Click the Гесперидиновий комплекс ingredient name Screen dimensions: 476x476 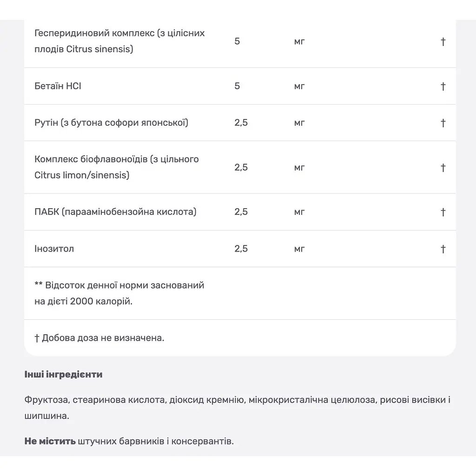[x=119, y=41]
